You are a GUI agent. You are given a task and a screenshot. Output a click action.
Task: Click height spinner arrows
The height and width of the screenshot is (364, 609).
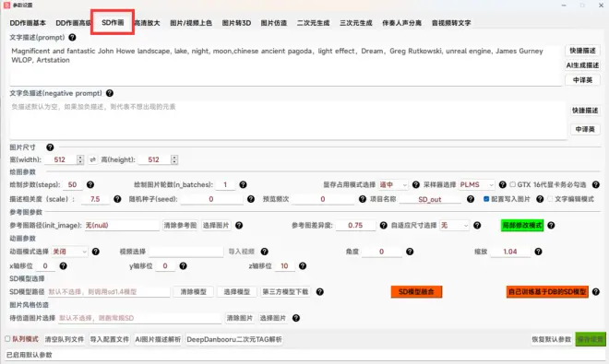tap(174, 159)
